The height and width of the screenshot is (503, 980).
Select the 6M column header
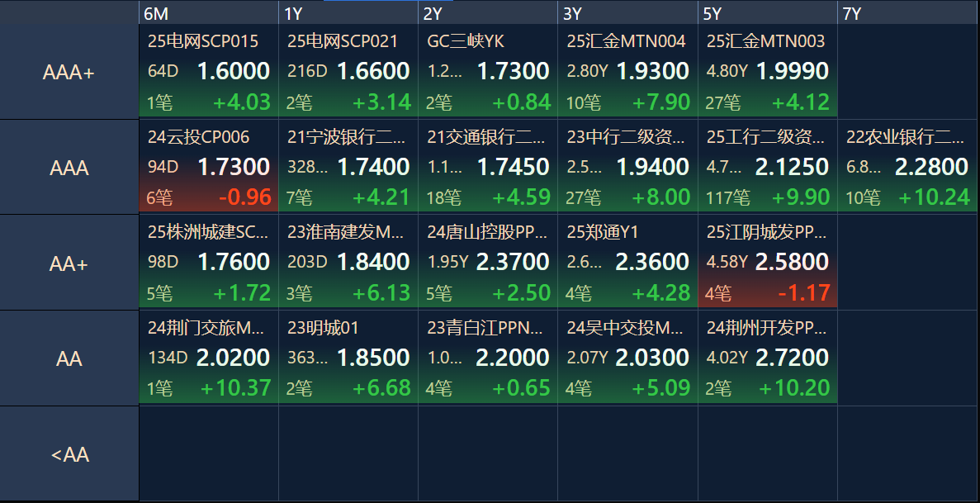209,13
